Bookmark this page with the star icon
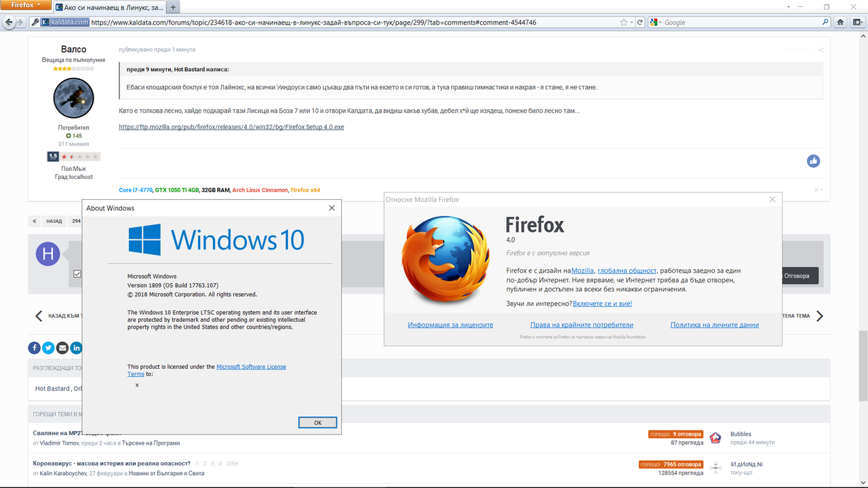The image size is (868, 488). point(623,22)
